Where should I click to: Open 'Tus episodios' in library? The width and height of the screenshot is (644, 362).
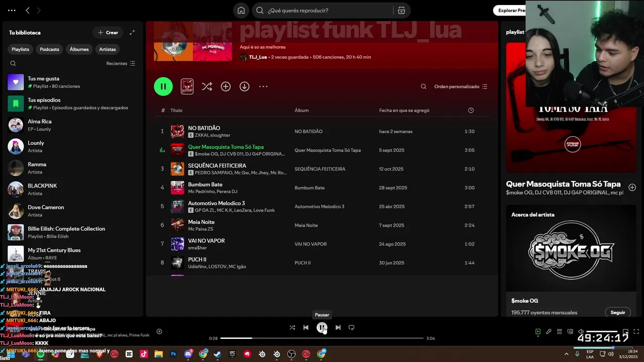(x=72, y=104)
